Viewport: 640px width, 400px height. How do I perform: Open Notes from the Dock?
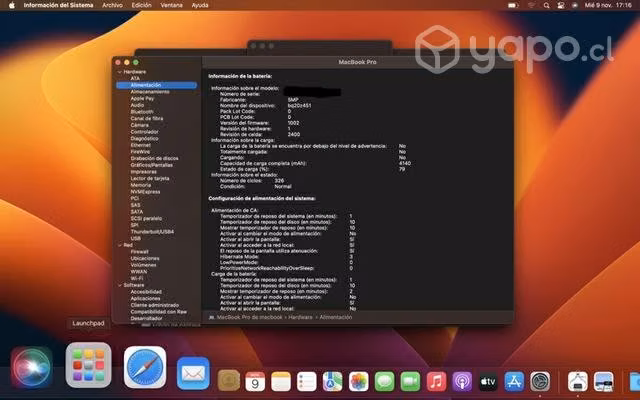coord(281,382)
